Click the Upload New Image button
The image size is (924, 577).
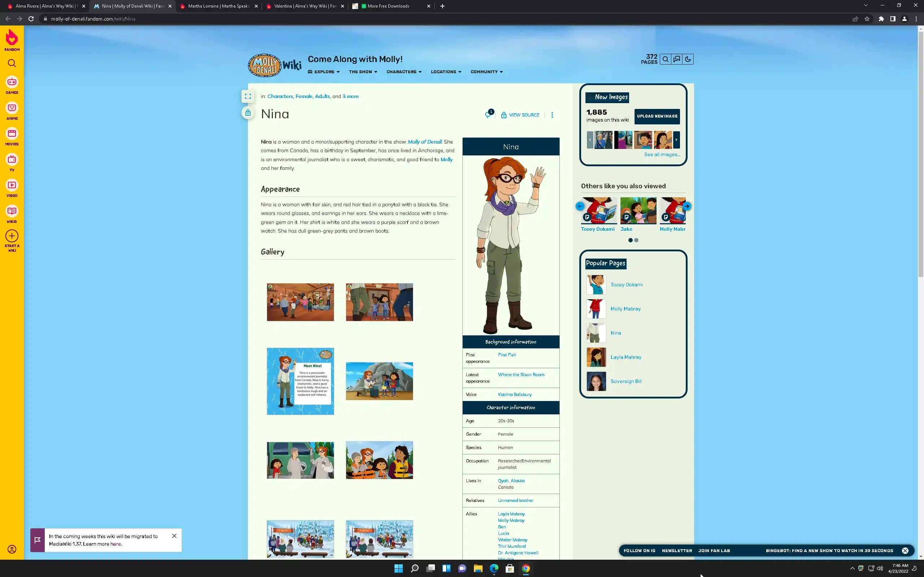[657, 116]
